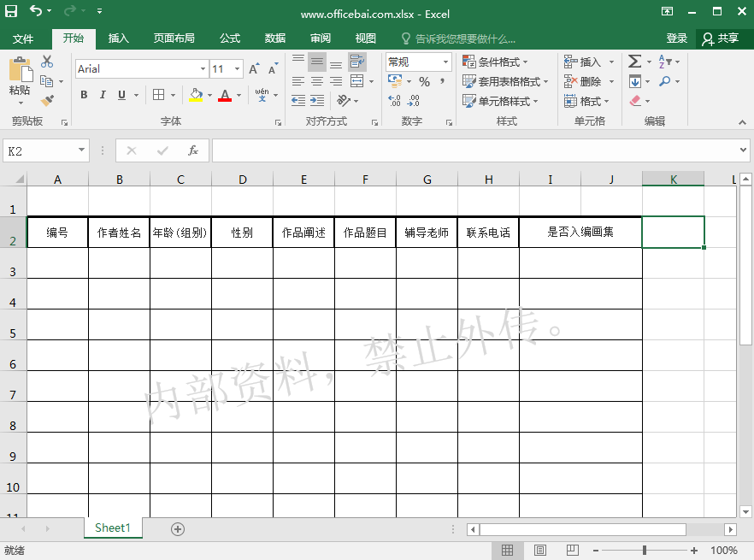Decrease decimal places
Screen dimensions: 754x560
pos(414,101)
